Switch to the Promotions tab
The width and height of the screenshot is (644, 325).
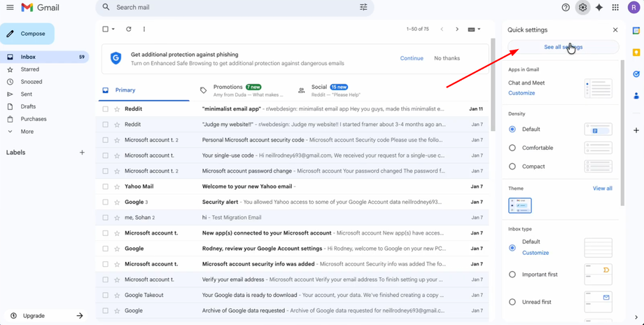click(227, 90)
